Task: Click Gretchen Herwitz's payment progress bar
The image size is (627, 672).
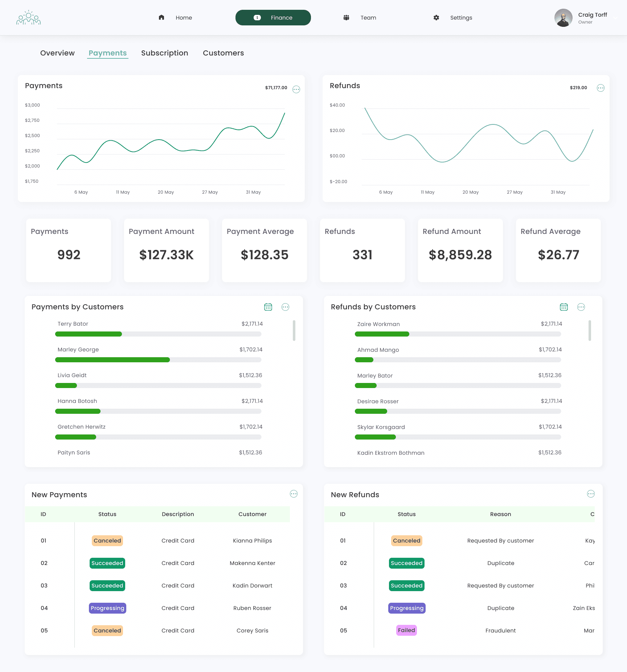Action: click(158, 437)
